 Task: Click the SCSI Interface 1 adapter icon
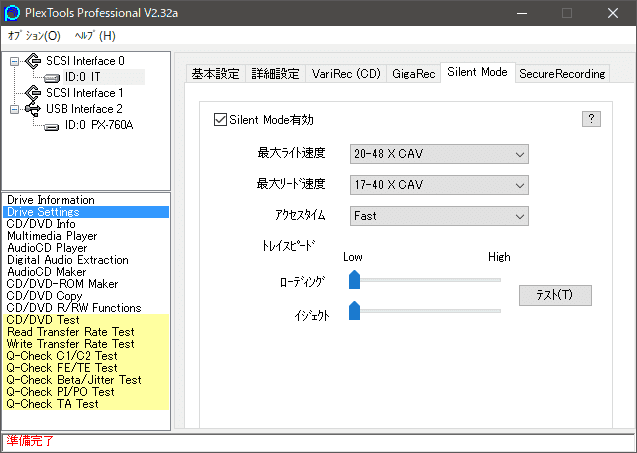(33, 93)
